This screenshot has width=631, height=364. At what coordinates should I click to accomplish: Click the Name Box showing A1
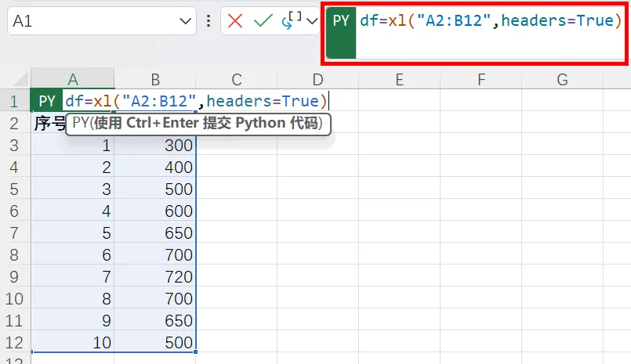101,21
